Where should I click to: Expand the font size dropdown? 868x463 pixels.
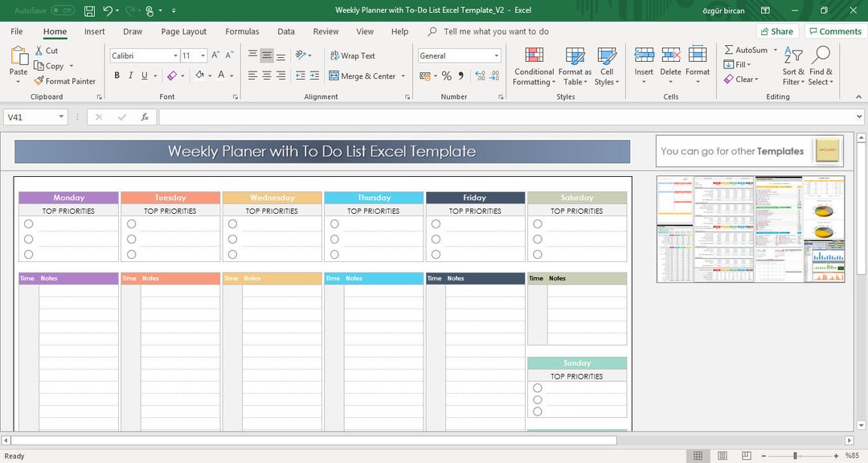203,55
